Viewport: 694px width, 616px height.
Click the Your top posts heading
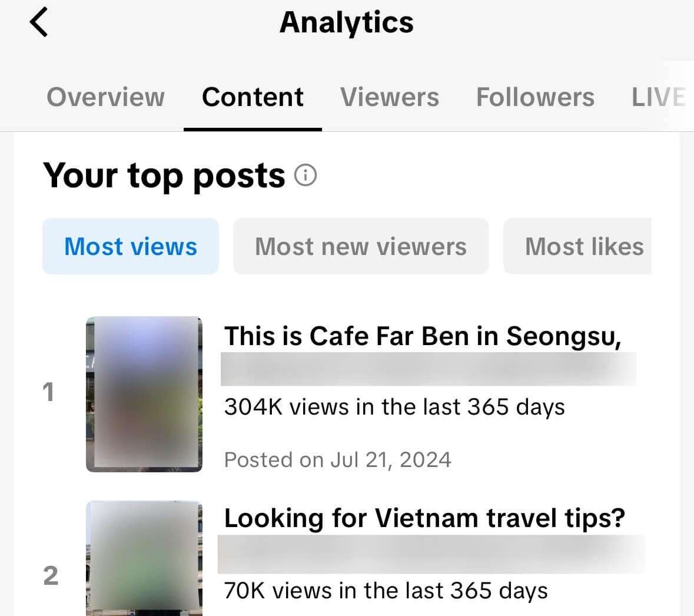(x=164, y=175)
